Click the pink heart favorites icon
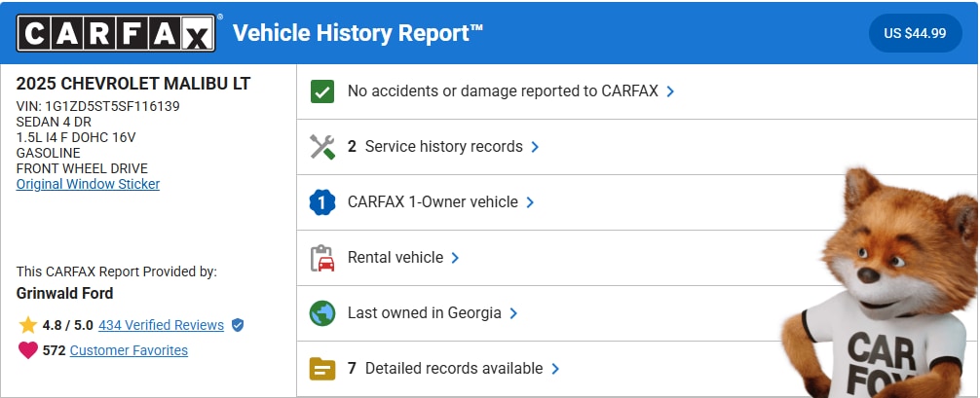Viewport: 980px width, 398px height. click(x=27, y=350)
